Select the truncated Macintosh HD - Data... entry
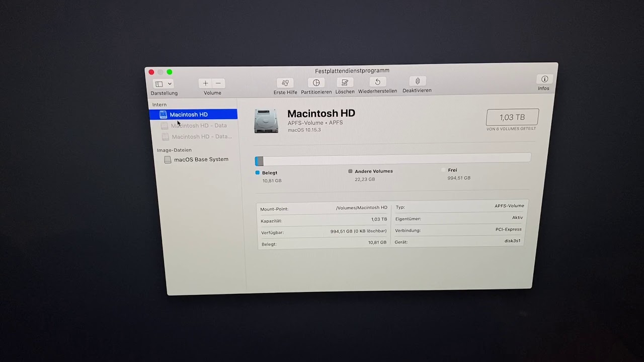The image size is (644, 362). tap(201, 137)
